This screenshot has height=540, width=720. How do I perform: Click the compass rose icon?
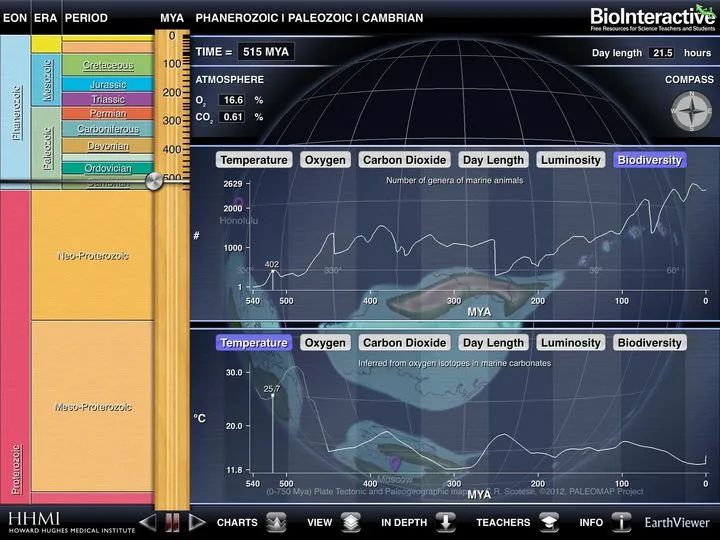691,111
